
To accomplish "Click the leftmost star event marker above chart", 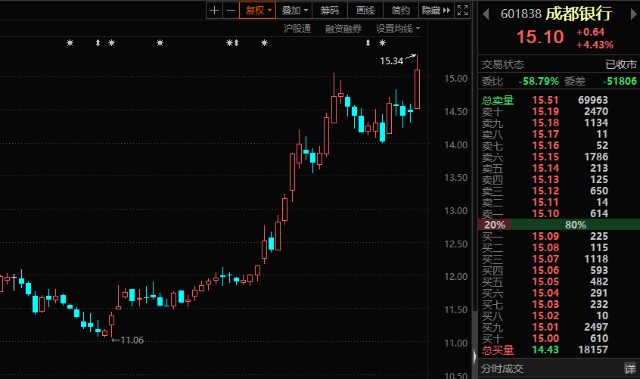I will pos(70,42).
